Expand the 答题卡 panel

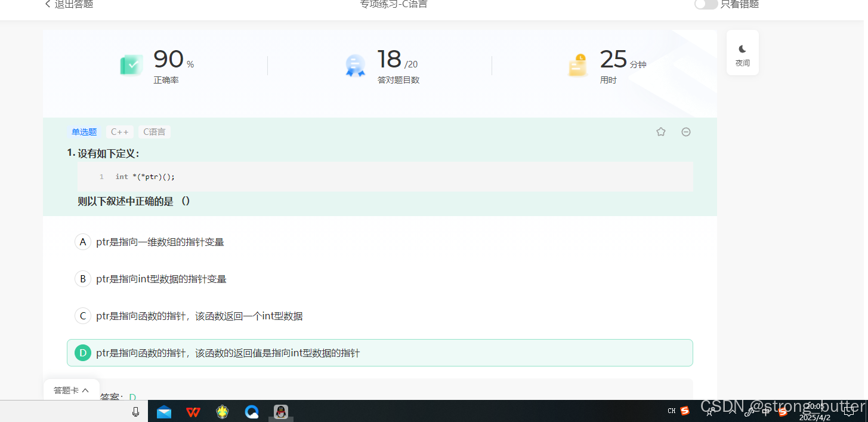point(71,390)
